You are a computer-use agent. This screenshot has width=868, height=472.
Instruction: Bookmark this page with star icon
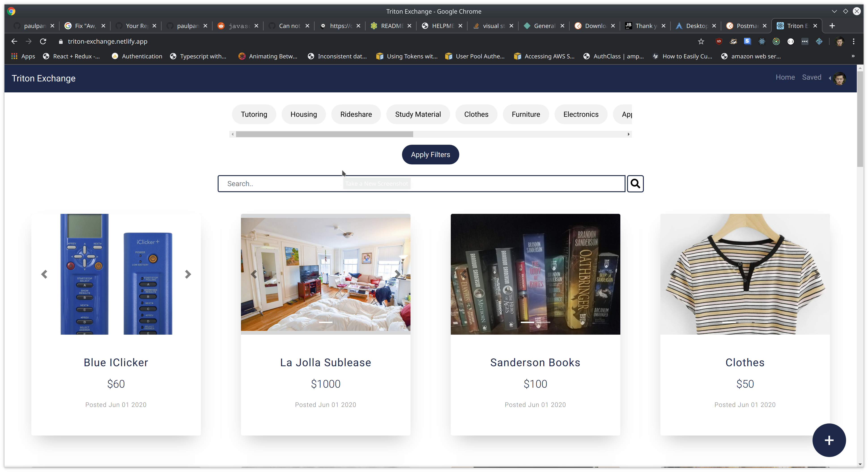pos(701,41)
